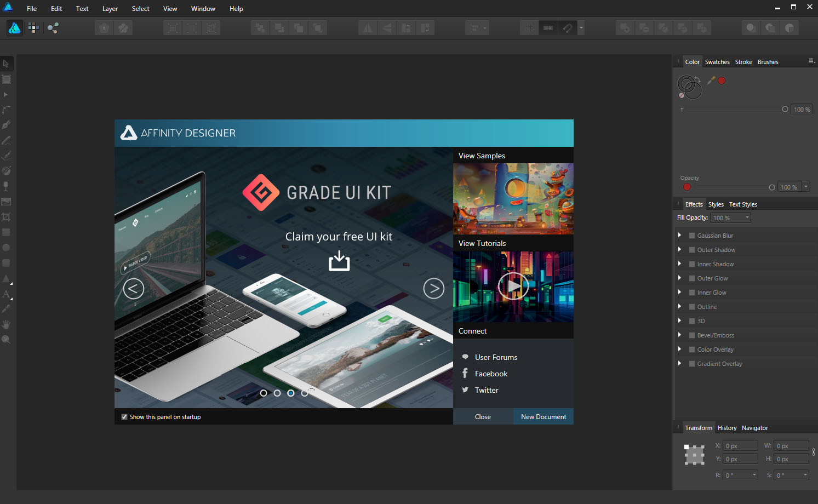Click the Add boolean operation icon

click(625, 28)
